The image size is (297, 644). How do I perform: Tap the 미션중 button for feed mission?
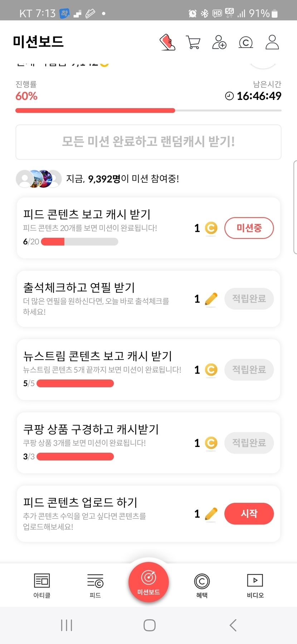[249, 228]
